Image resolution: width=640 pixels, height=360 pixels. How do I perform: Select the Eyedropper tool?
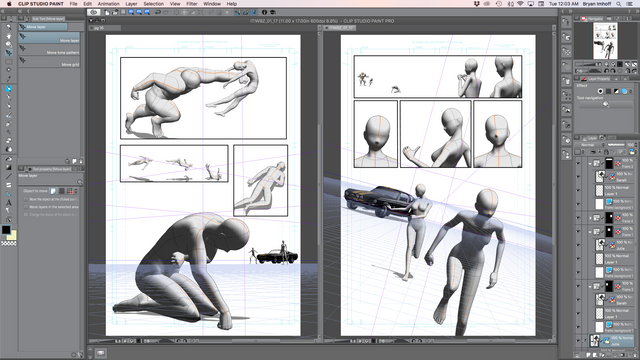[9, 79]
